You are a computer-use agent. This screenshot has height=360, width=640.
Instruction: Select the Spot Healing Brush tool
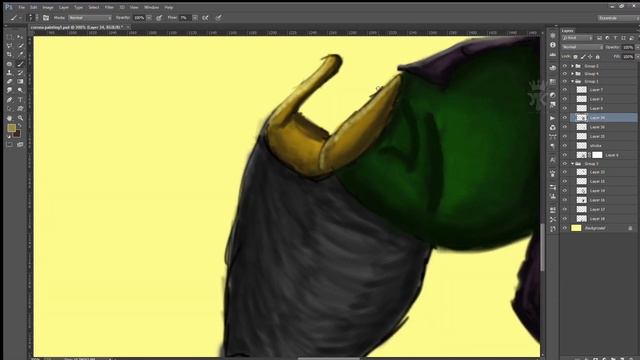click(9, 64)
